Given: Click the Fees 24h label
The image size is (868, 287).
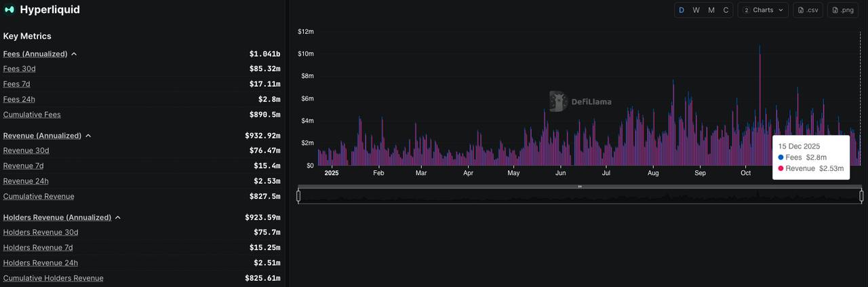Looking at the screenshot, I should coord(19,99).
